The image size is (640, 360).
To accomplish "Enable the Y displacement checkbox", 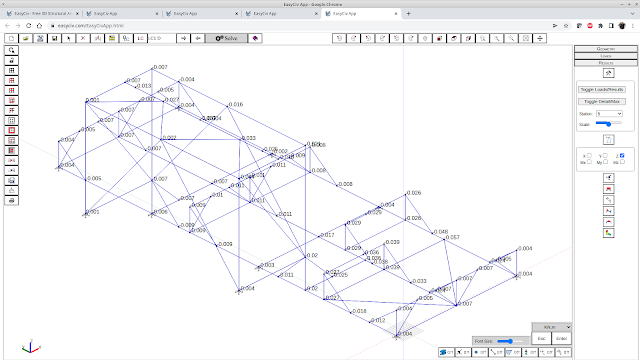I will 605,156.
